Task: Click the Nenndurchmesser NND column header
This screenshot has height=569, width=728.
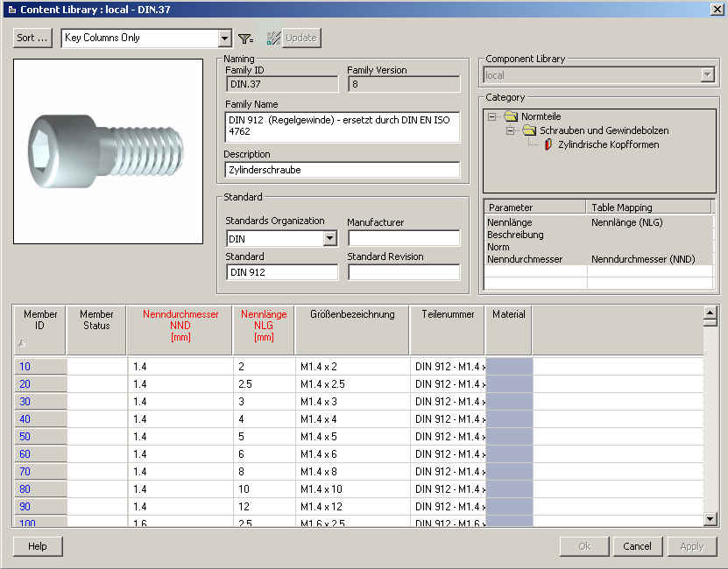Action: (180, 325)
